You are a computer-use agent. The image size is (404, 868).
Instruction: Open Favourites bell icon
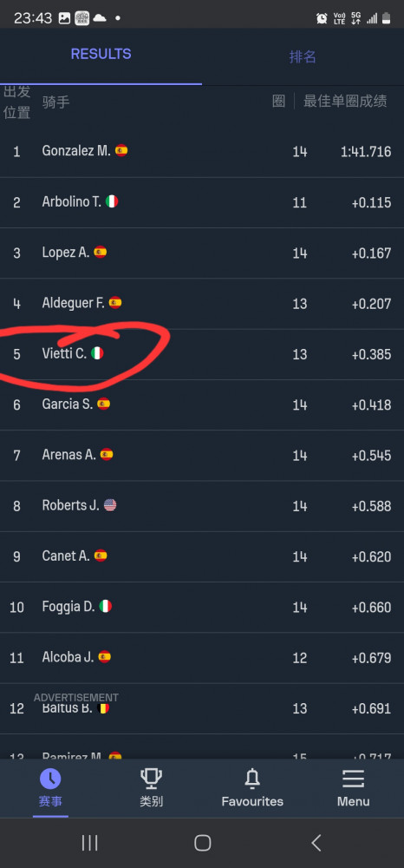252,779
